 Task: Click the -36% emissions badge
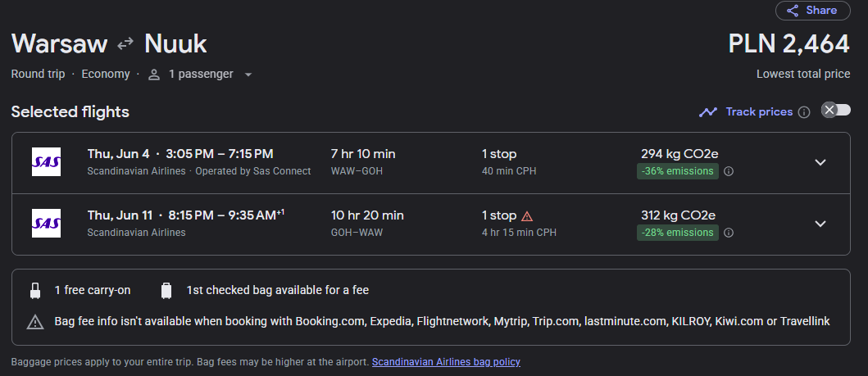tap(678, 171)
